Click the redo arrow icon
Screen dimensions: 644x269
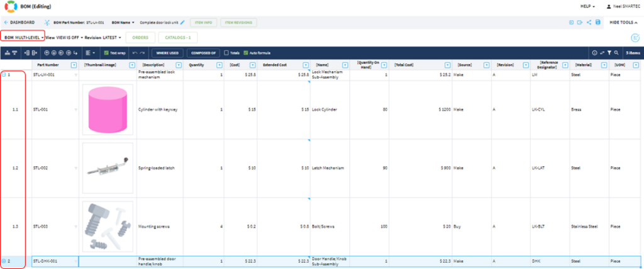(x=142, y=53)
